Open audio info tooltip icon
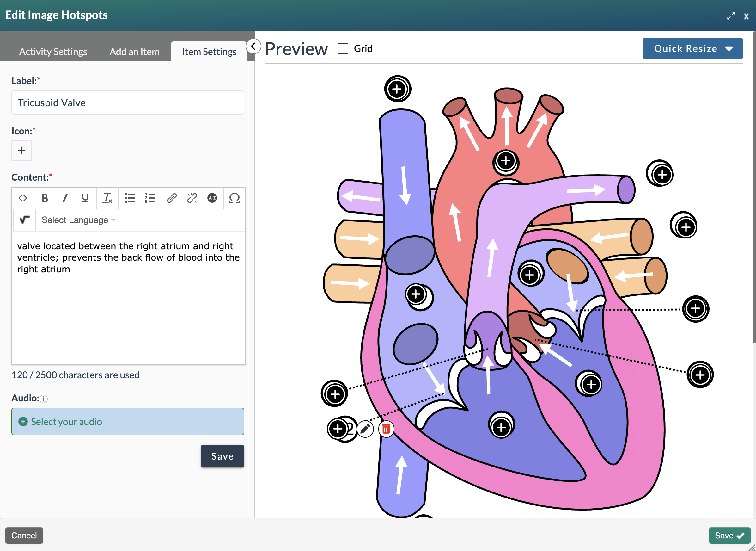This screenshot has height=551, width=756. pos(44,399)
